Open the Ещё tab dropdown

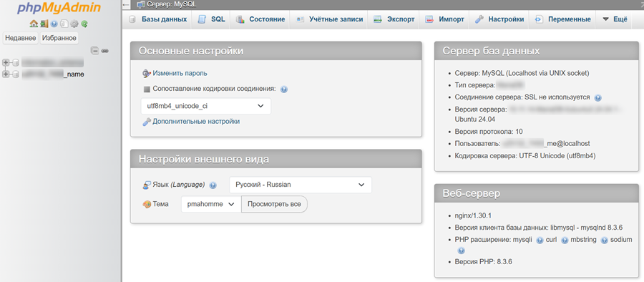click(x=615, y=19)
